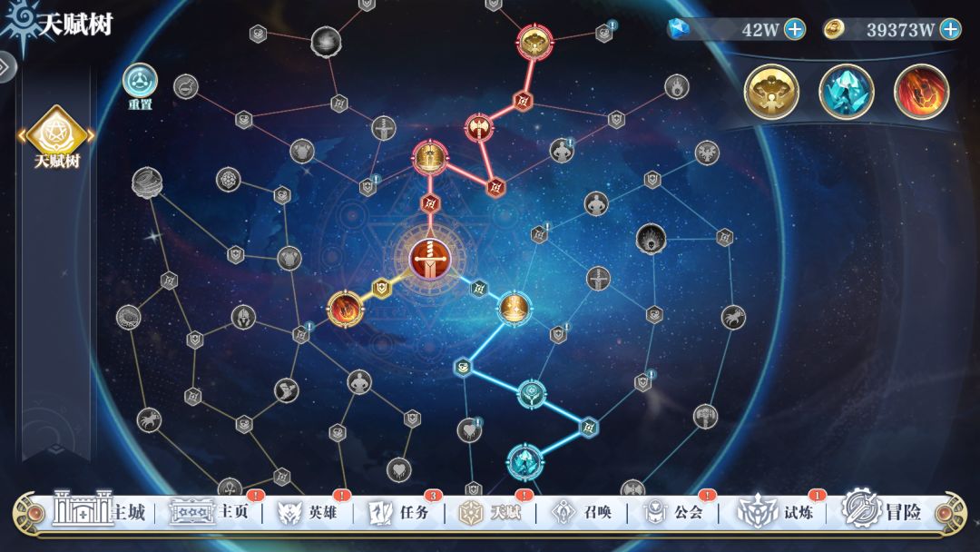Go to 主城 main city
The width and height of the screenshot is (980, 552).
pos(99,511)
